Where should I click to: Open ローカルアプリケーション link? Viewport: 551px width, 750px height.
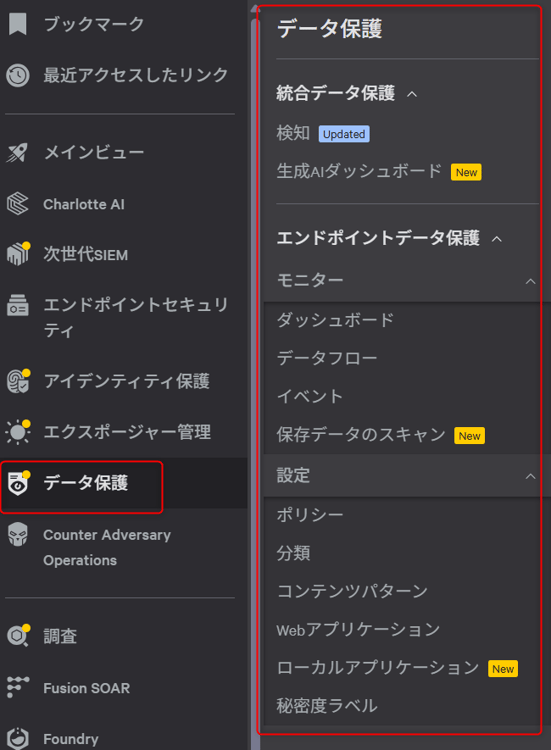pyautogui.click(x=378, y=668)
